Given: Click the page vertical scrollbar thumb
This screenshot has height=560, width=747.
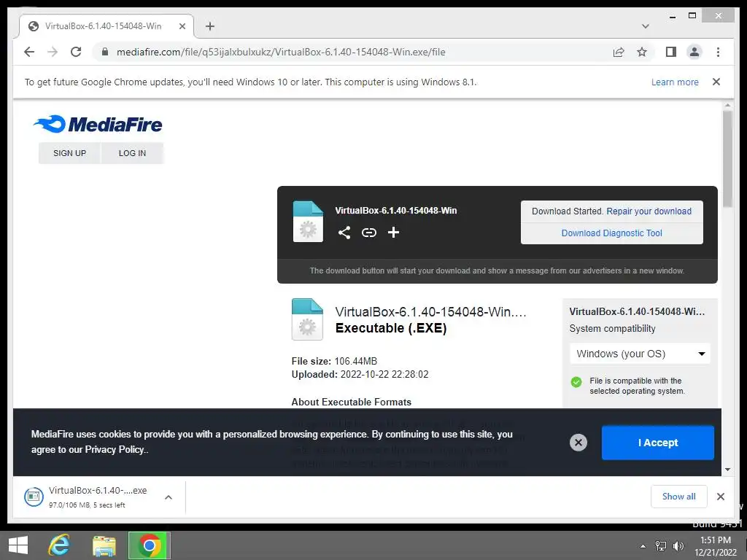Looking at the screenshot, I should tap(727, 158).
